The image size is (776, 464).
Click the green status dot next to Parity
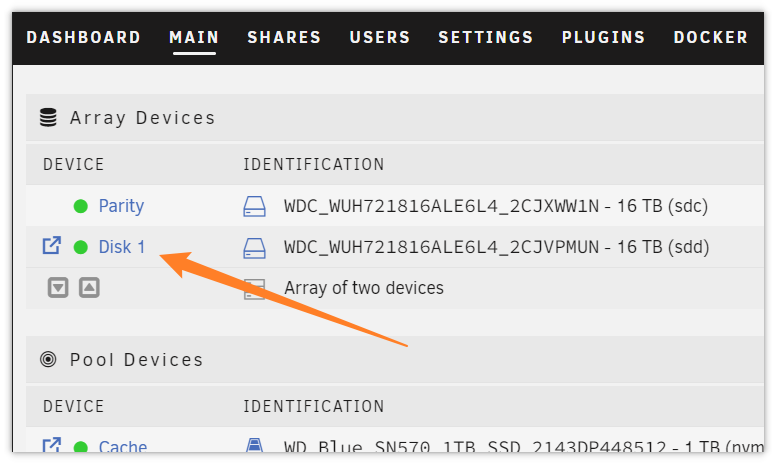tap(81, 206)
